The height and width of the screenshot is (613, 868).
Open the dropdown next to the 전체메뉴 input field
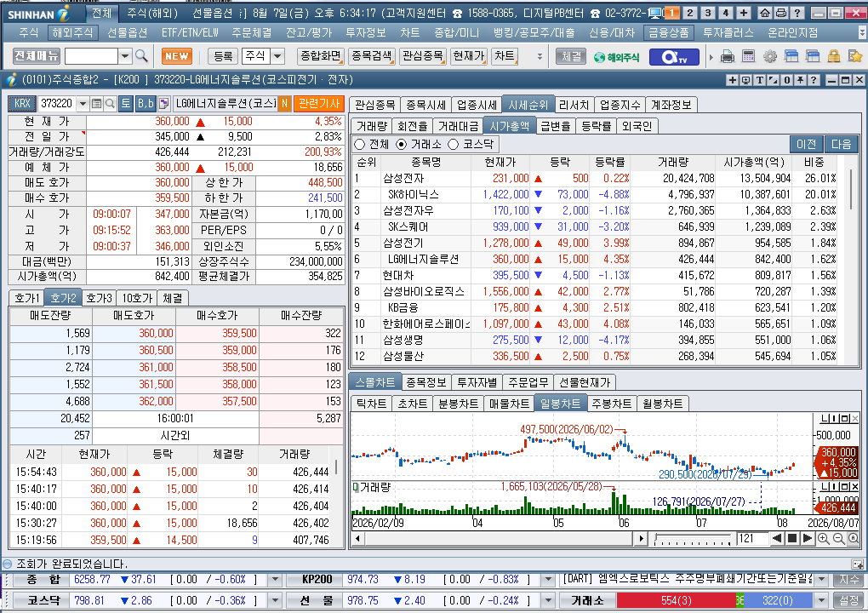click(125, 56)
